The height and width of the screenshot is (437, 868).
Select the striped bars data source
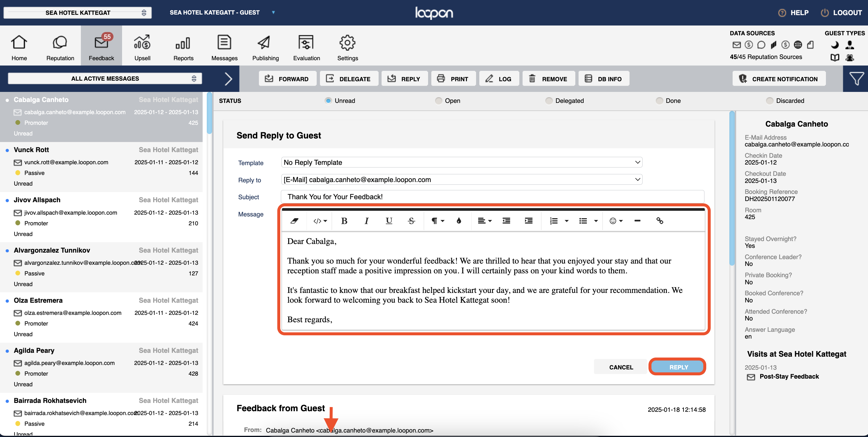773,44
